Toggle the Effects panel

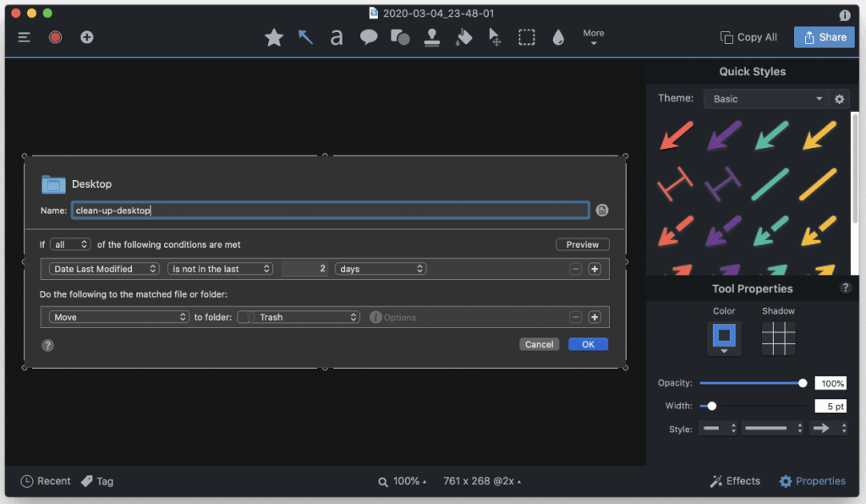[x=734, y=481]
